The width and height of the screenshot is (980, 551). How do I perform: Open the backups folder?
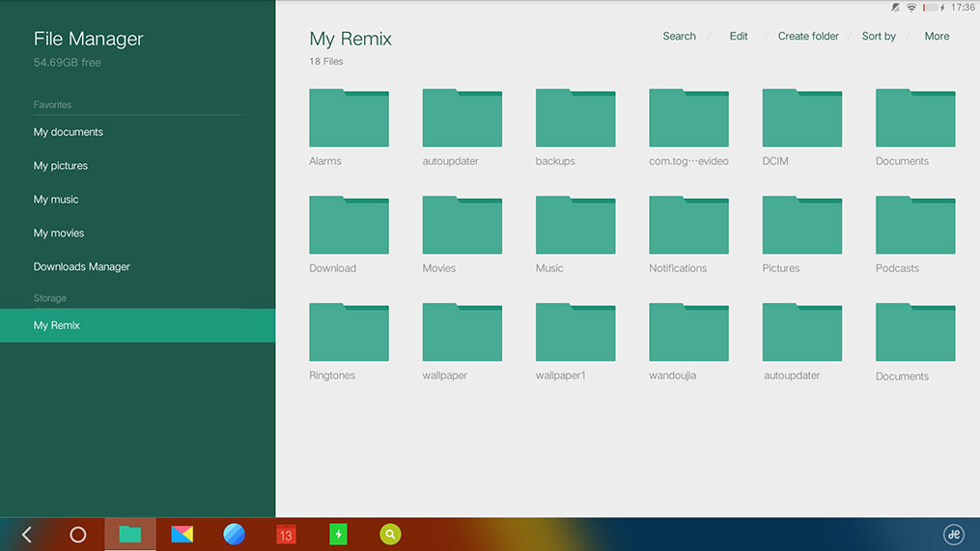pyautogui.click(x=575, y=118)
